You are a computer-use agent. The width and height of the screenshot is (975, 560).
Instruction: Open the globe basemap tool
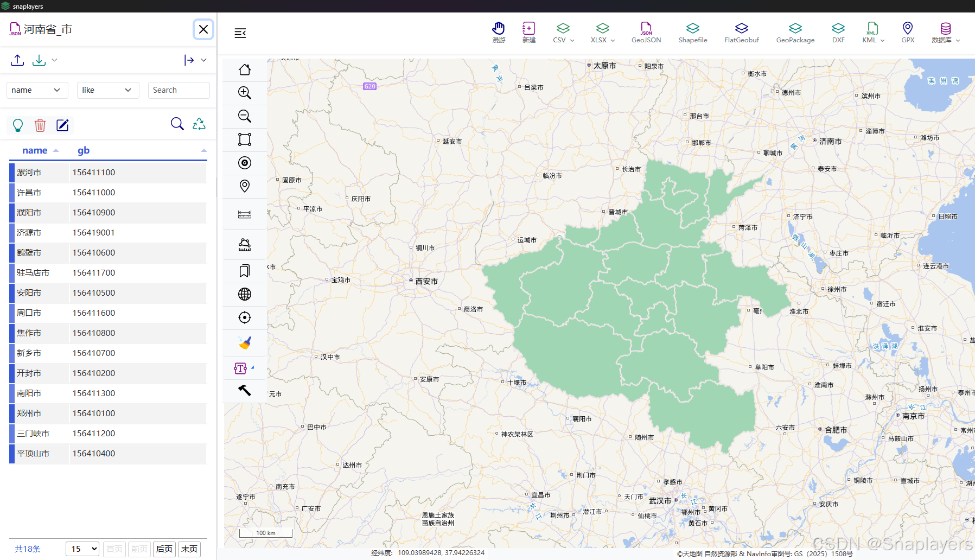coord(245,294)
